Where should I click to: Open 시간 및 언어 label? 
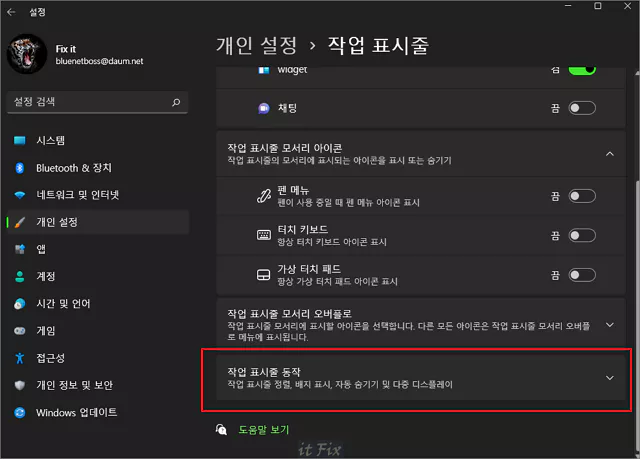click(63, 304)
